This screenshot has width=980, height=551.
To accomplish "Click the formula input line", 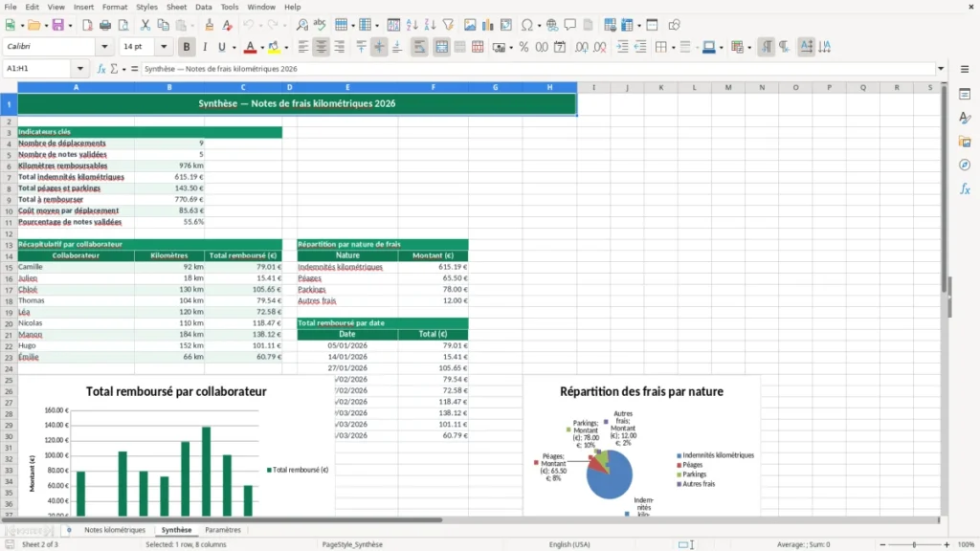I will [538, 69].
